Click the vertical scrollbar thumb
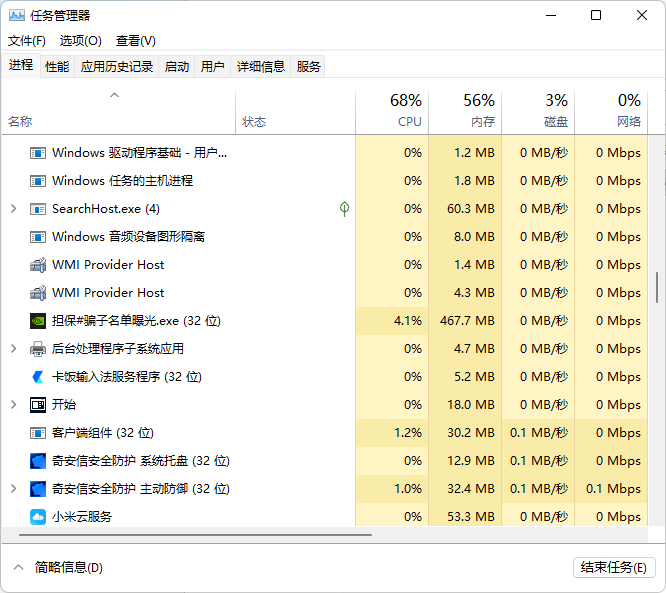The image size is (666, 593). click(657, 288)
